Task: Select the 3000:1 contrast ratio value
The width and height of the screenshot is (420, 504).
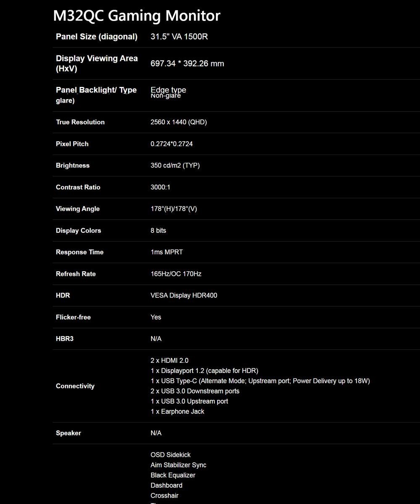Action: [x=160, y=187]
